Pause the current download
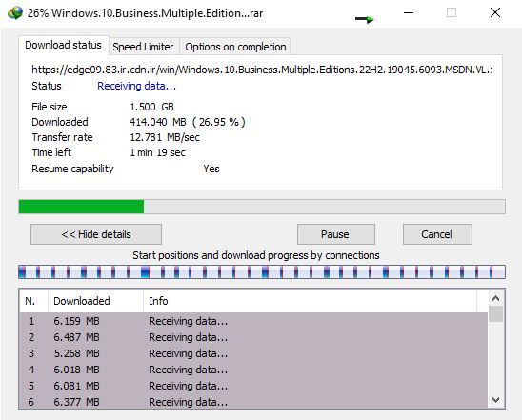The width and height of the screenshot is (522, 420). [336, 234]
